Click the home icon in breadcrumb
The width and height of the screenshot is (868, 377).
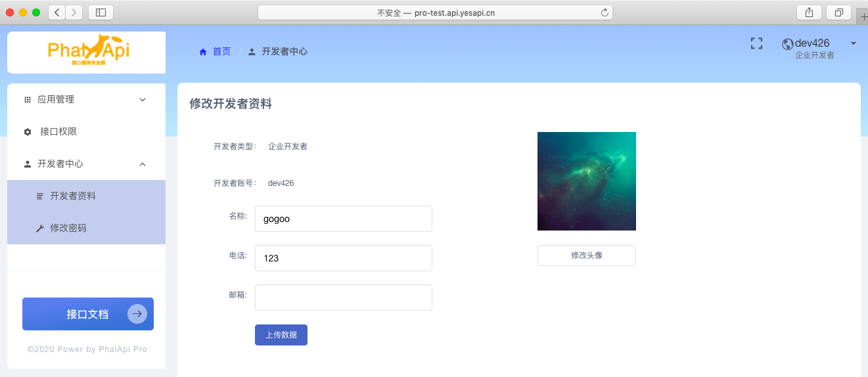tap(203, 52)
